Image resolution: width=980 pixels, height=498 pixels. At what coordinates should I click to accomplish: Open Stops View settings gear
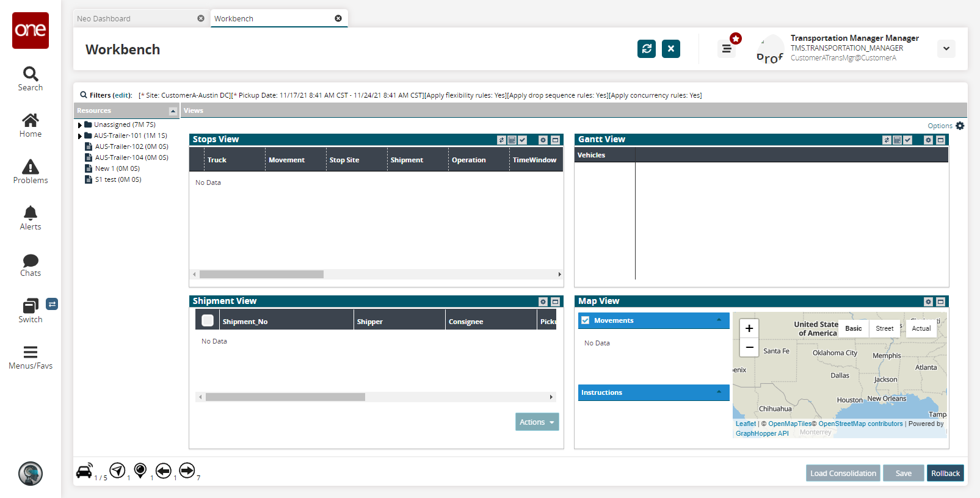[543, 140]
